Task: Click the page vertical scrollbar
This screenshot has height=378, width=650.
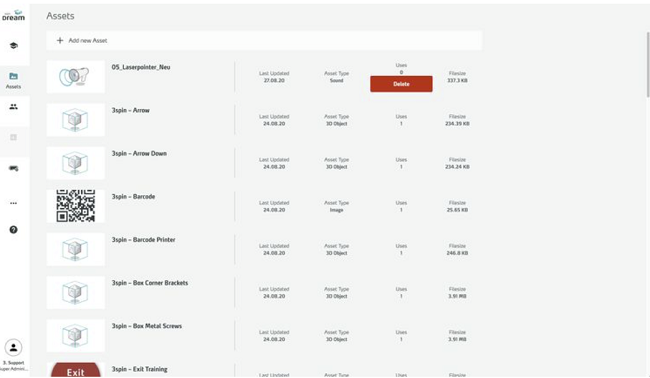Action: (x=648, y=64)
